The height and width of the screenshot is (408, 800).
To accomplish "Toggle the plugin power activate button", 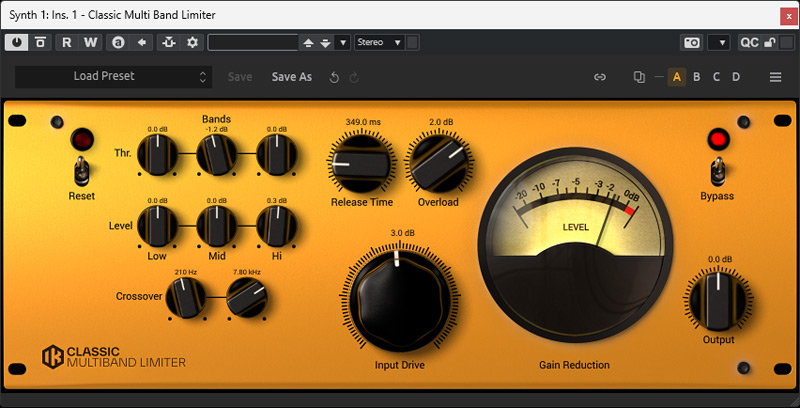I will pos(18,42).
